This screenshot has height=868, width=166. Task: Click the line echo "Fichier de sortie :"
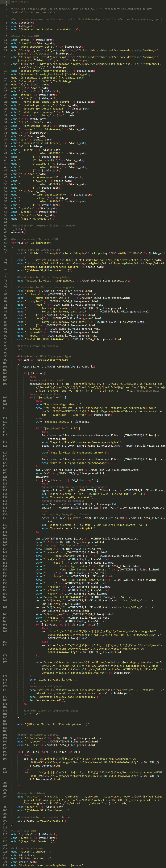tap(32, 858)
